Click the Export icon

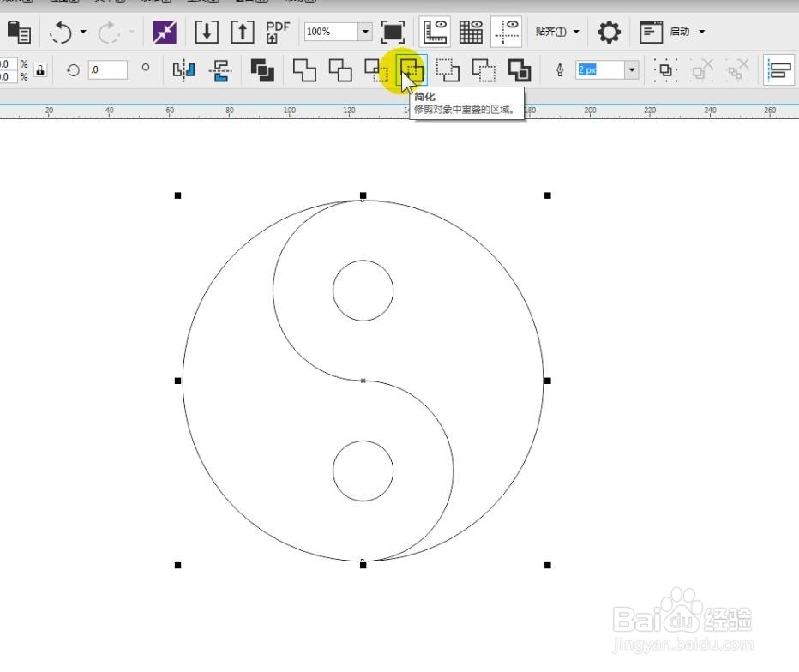coord(243,32)
